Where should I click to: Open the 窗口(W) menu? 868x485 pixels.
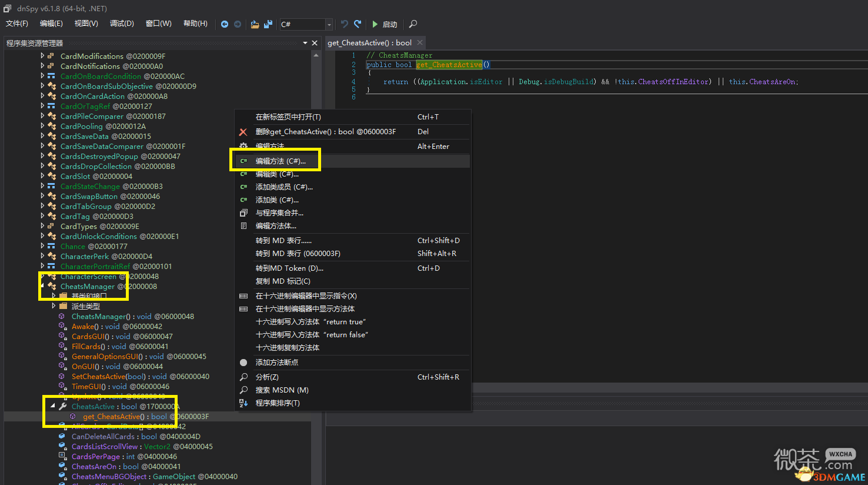coord(159,24)
